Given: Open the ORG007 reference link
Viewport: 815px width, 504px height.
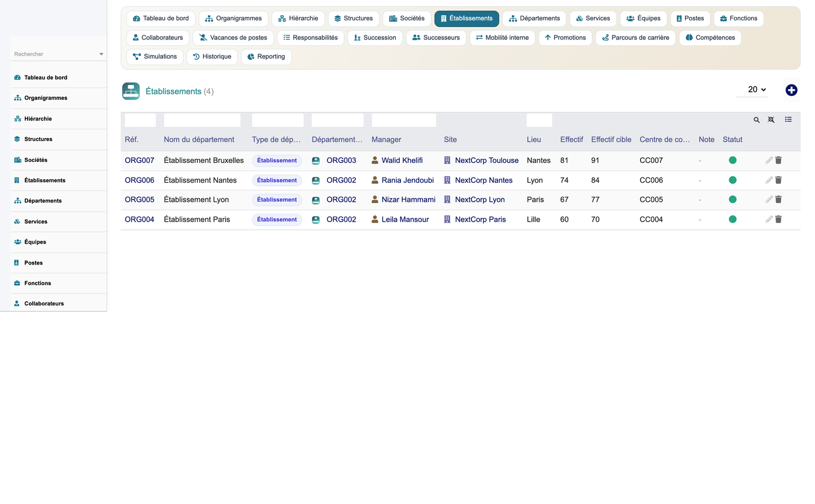Looking at the screenshot, I should (139, 161).
